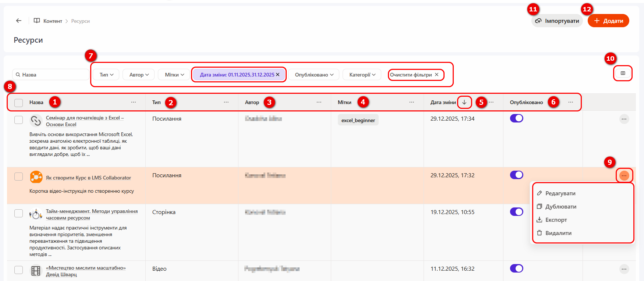The width and height of the screenshot is (644, 281).
Task: Click the Додати button
Action: click(x=608, y=21)
